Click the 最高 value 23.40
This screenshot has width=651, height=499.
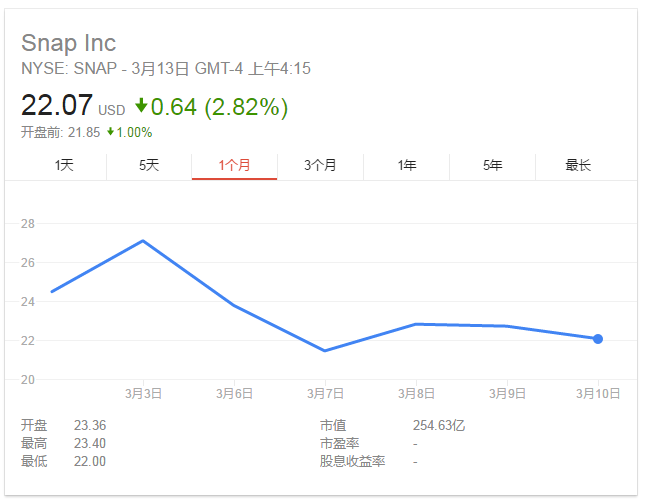pyautogui.click(x=90, y=443)
